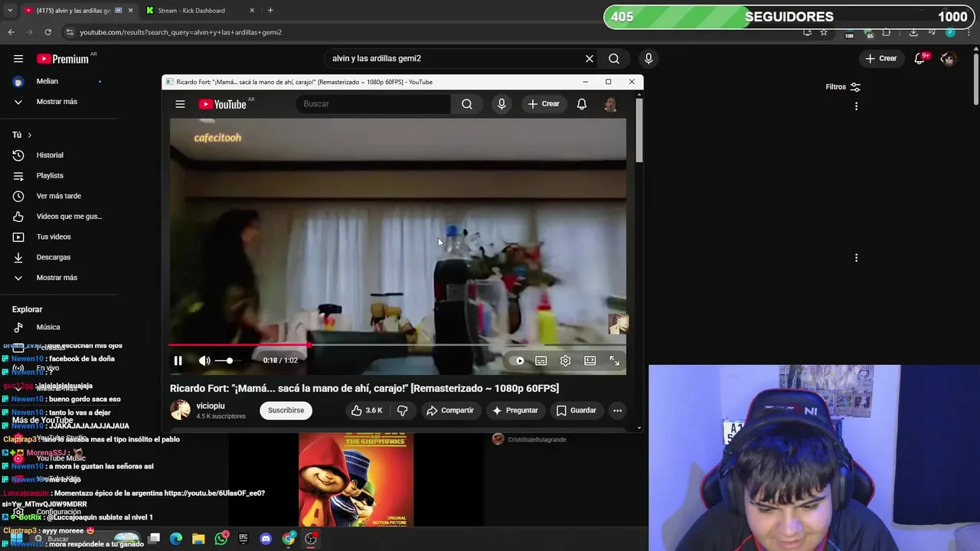Open the Chipmunks movie poster thumbnail

tap(356, 481)
